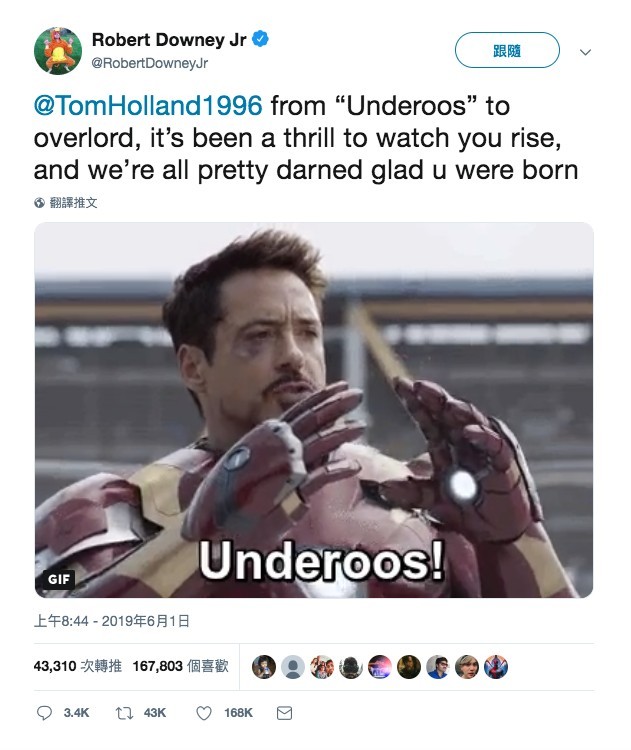Expand the tweet options chevron

click(585, 52)
